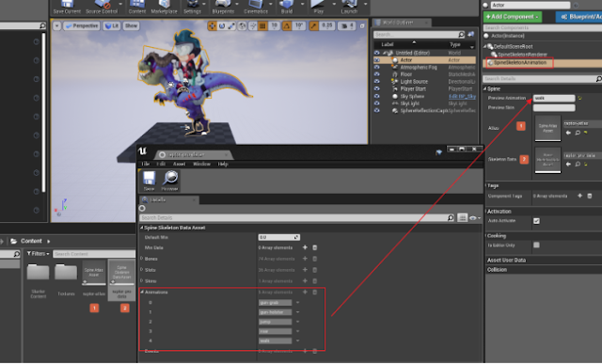Image resolution: width=602 pixels, height=364 pixels.
Task: Add element to the Mix Data array
Action: coord(305,247)
